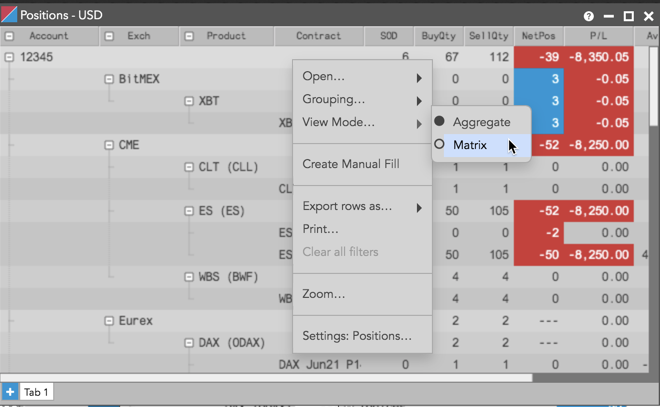Open the Grouping submenu arrow
Image resolution: width=660 pixels, height=407 pixels.
(419, 101)
